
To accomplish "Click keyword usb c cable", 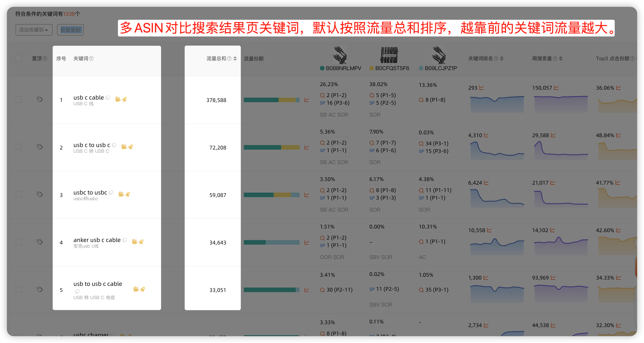I will point(88,97).
